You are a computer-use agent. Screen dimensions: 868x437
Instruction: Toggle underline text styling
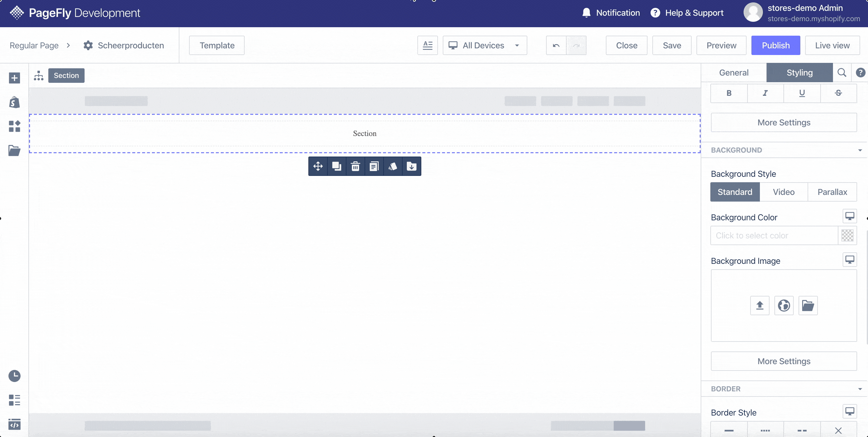[802, 93]
